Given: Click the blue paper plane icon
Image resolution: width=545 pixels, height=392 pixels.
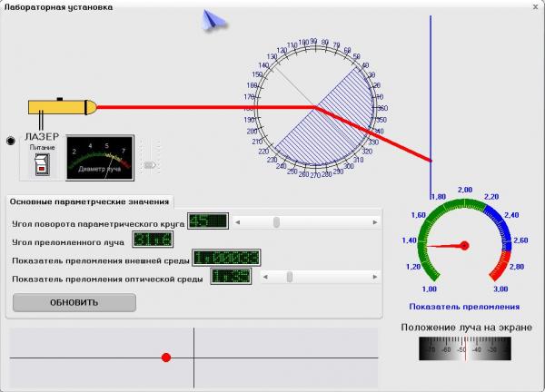Looking at the screenshot, I should tap(214, 20).
